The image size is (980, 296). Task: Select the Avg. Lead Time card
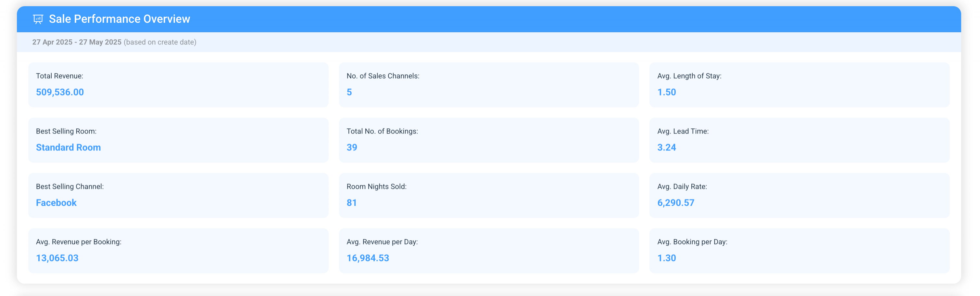[x=799, y=140]
